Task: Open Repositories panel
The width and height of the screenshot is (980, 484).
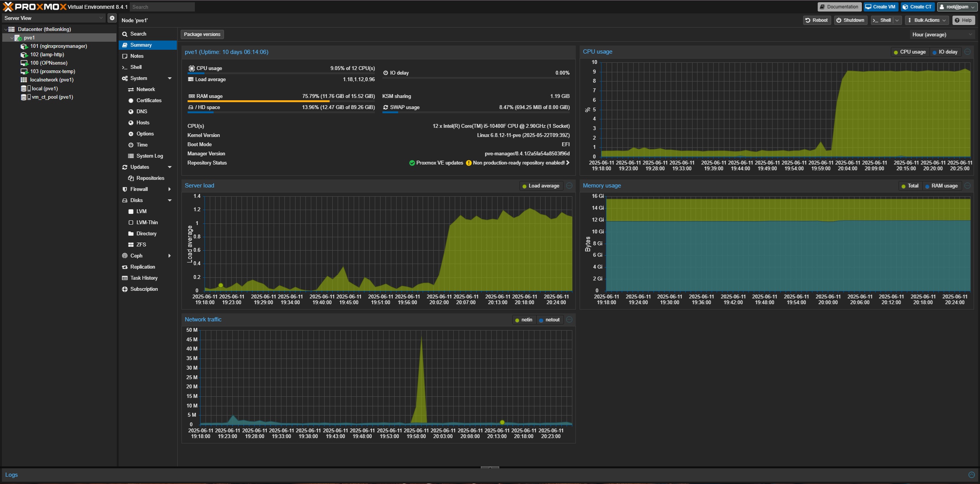Action: [147, 178]
